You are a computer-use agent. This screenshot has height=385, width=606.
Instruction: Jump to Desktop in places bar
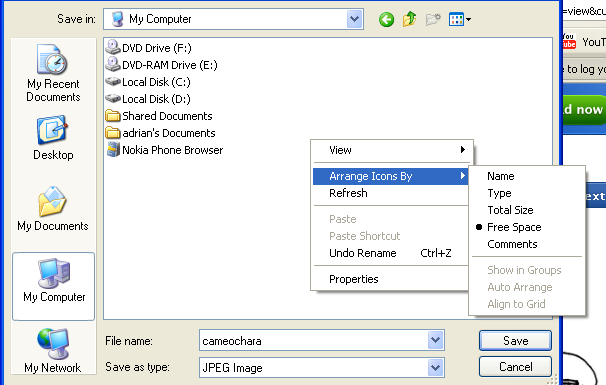(x=53, y=138)
